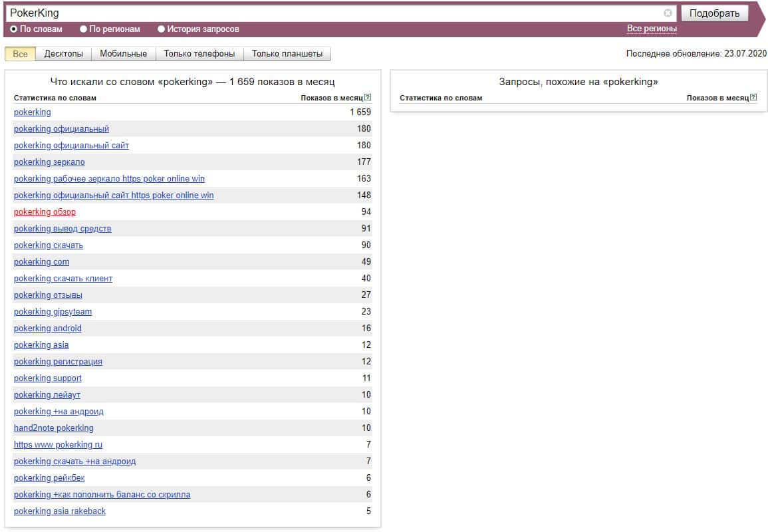Switch to the "Все" device tab

click(20, 54)
